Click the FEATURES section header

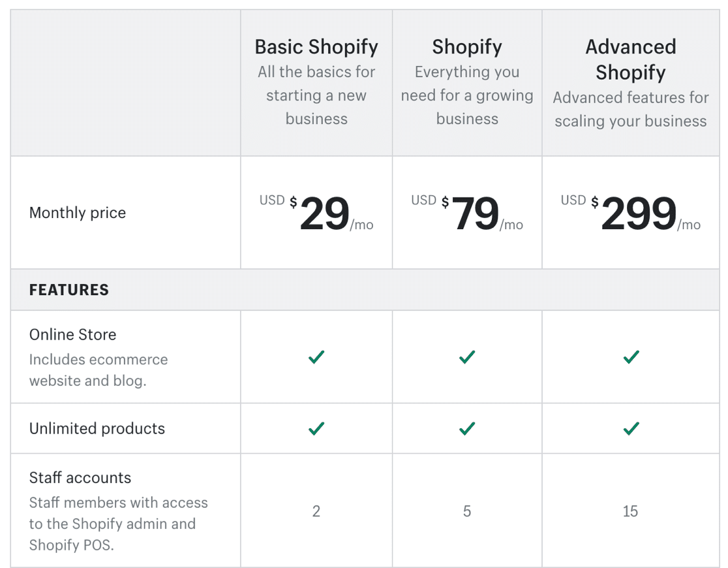click(69, 290)
